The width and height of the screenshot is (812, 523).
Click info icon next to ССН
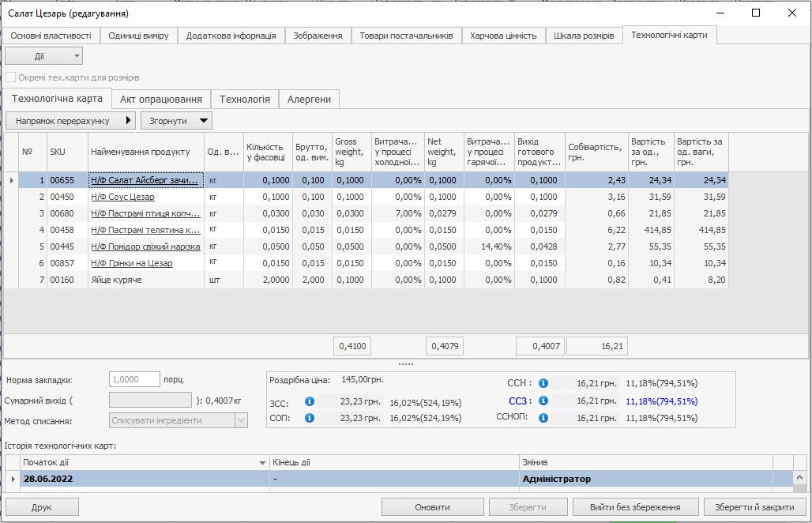(x=543, y=383)
